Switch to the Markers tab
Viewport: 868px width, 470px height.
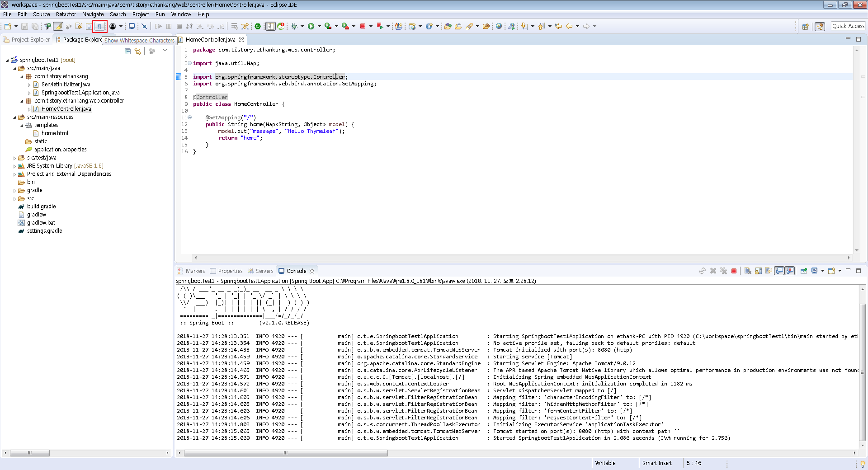(191, 271)
